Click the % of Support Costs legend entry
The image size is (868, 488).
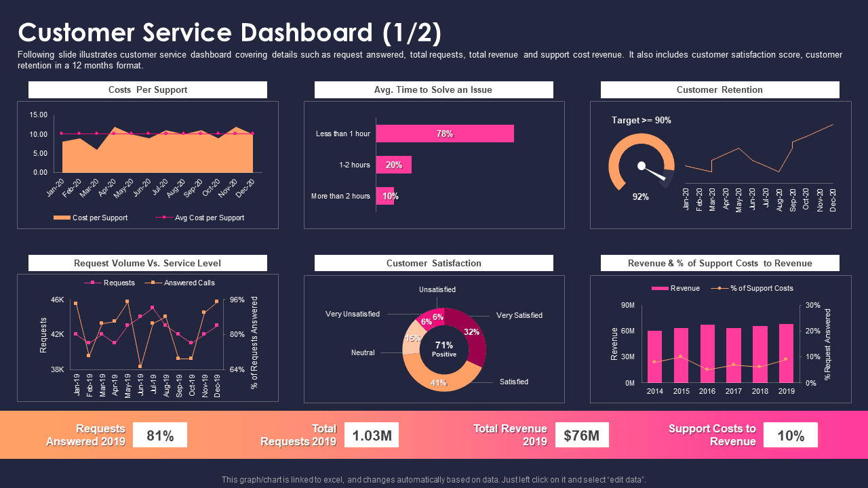point(752,288)
